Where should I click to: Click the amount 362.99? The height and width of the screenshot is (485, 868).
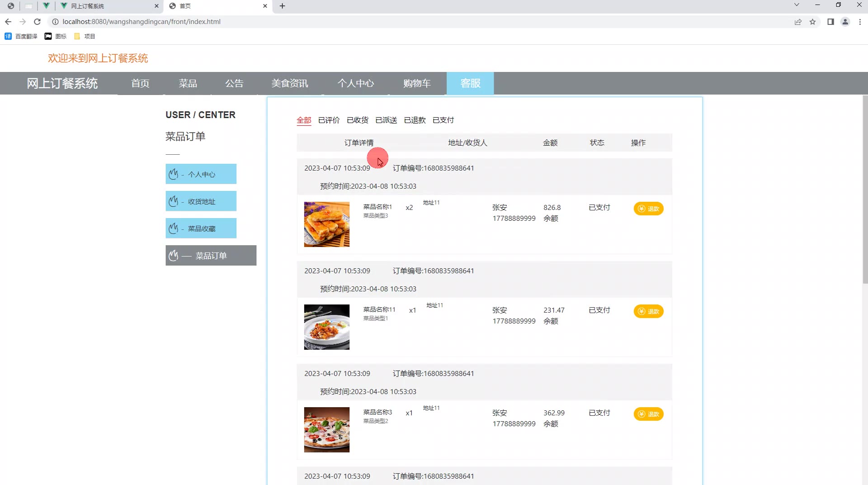click(554, 413)
